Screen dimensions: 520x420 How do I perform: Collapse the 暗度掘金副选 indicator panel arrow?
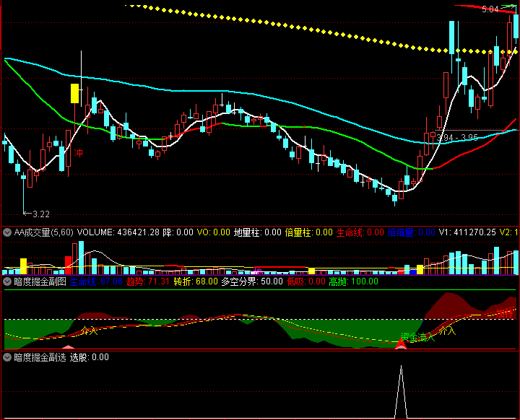7,357
